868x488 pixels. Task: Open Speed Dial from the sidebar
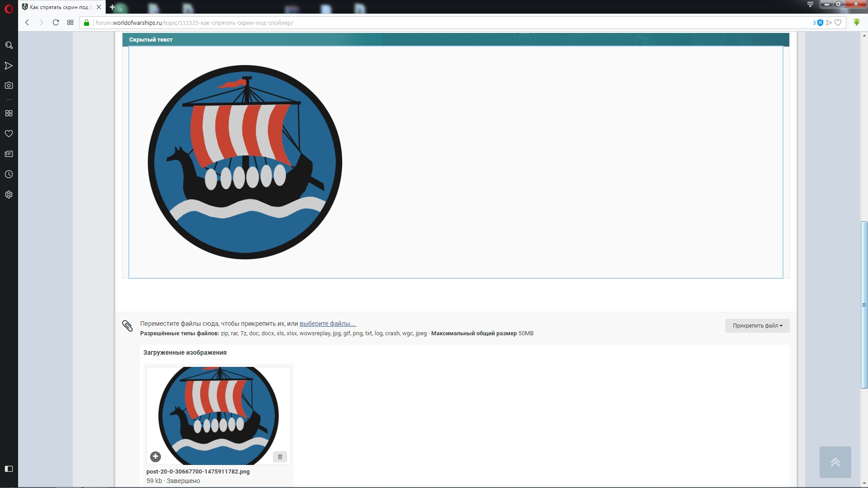pyautogui.click(x=9, y=113)
